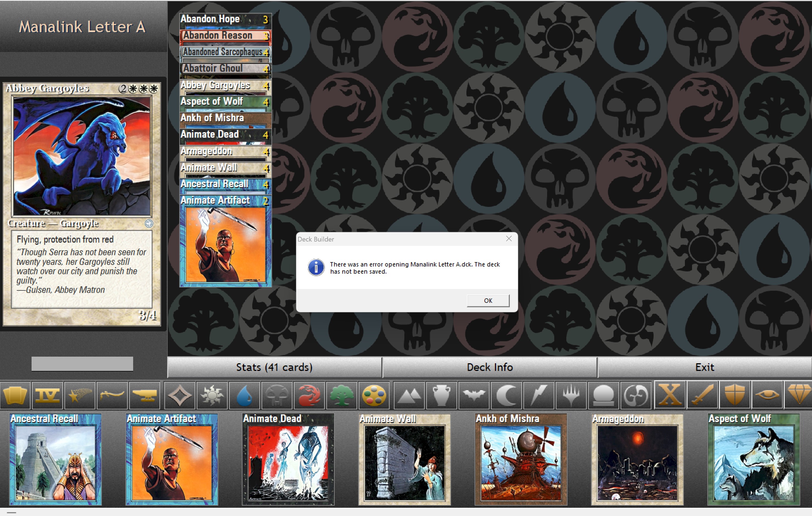Image resolution: width=812 pixels, height=516 pixels.
Task: Click the orange sword filter icon
Action: pos(702,395)
